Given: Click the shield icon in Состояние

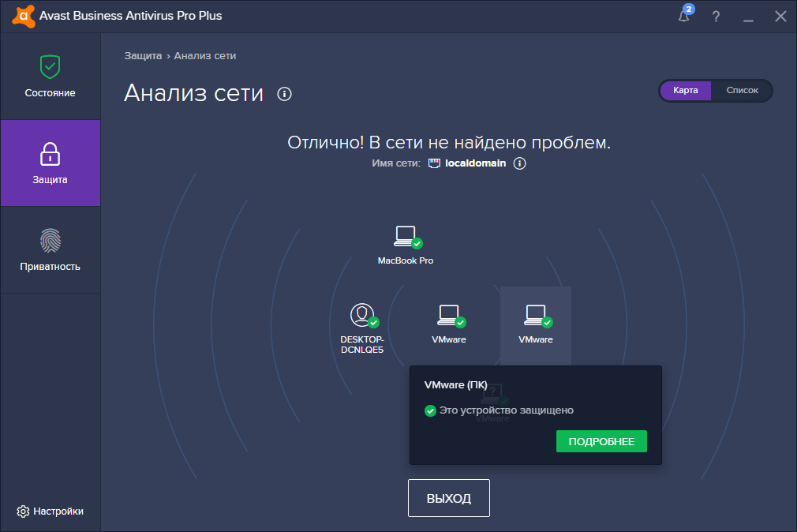Looking at the screenshot, I should click(x=50, y=66).
